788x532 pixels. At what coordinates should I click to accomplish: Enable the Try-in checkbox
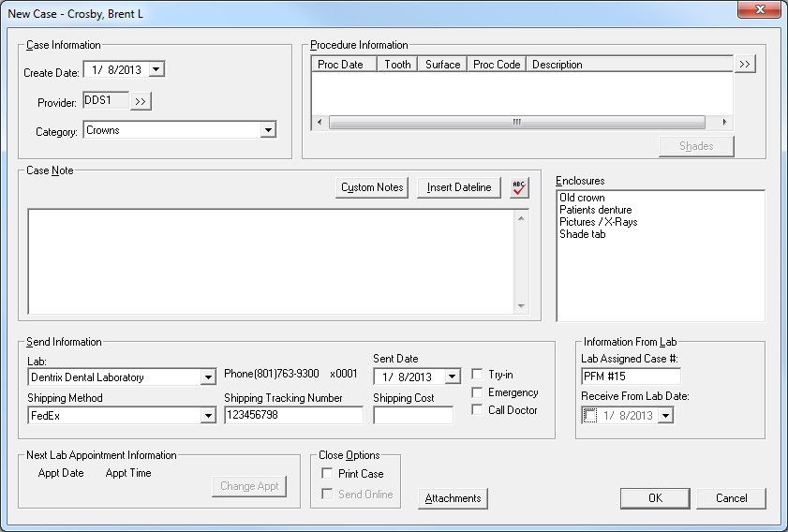coord(478,375)
